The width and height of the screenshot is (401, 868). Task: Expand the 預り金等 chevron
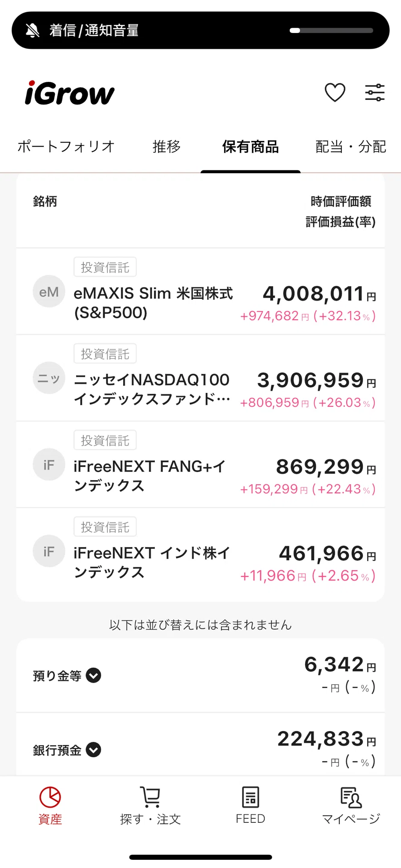click(94, 675)
